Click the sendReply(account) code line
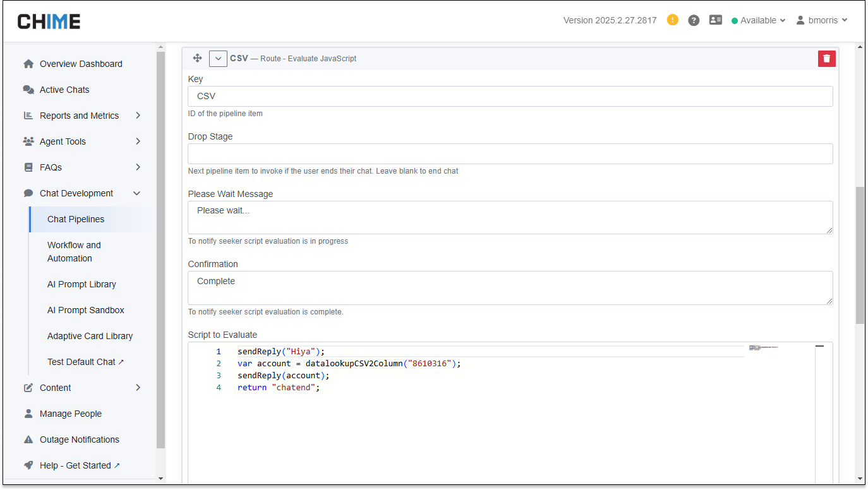This screenshot has height=490, width=868. [284, 376]
